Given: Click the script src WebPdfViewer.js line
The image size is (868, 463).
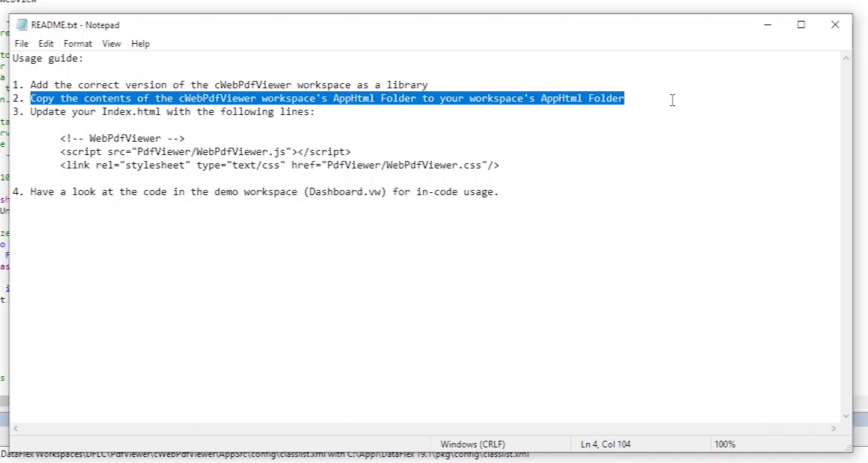Looking at the screenshot, I should pyautogui.click(x=206, y=152).
